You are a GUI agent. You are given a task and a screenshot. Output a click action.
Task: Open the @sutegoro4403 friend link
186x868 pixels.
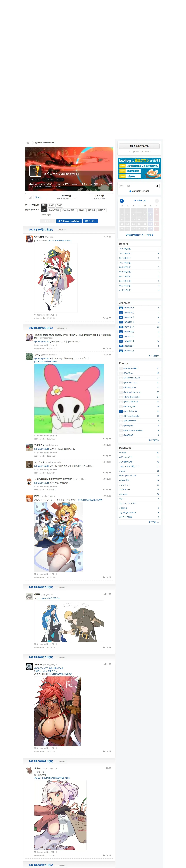tap(131, 368)
